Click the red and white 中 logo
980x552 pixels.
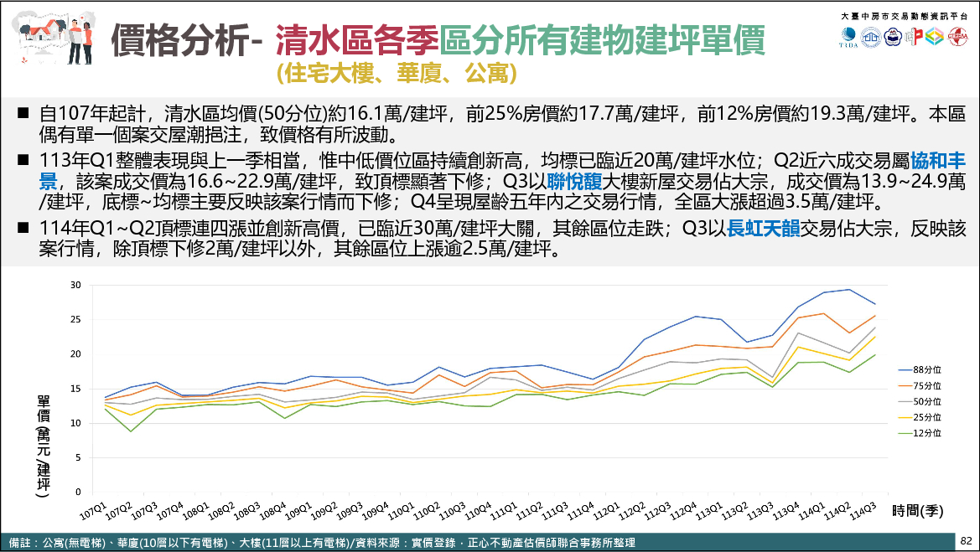915,38
